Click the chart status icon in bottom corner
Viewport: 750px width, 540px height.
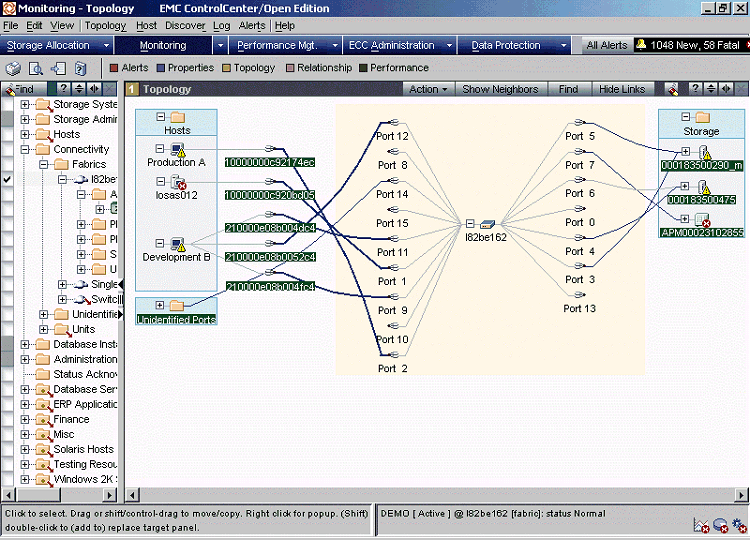pyautogui.click(x=702, y=526)
